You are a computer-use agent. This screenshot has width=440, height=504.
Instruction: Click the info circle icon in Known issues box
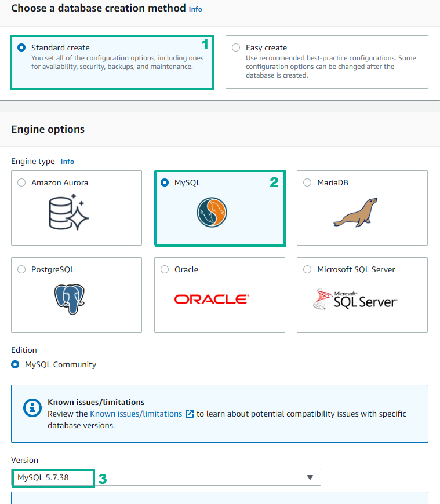[x=32, y=408]
